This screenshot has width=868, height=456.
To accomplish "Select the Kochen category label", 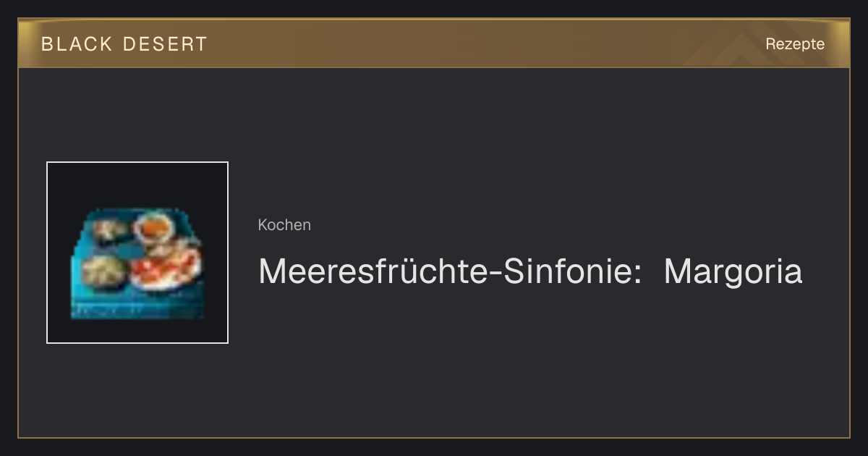I will [284, 225].
